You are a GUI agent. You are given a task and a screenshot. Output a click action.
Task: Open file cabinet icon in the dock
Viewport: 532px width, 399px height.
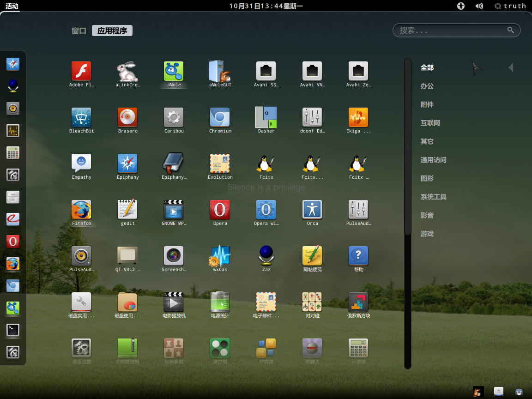pos(13,197)
